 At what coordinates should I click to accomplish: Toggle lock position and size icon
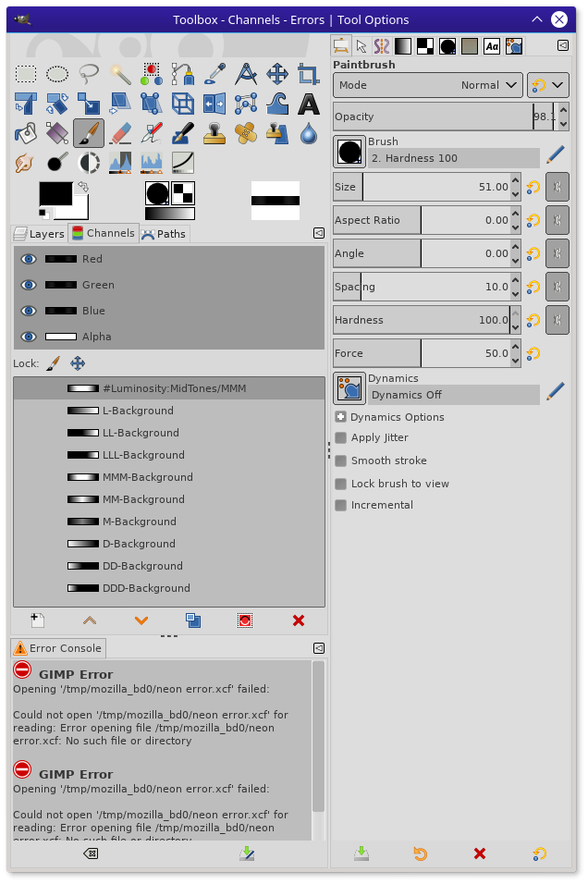pyautogui.click(x=78, y=363)
